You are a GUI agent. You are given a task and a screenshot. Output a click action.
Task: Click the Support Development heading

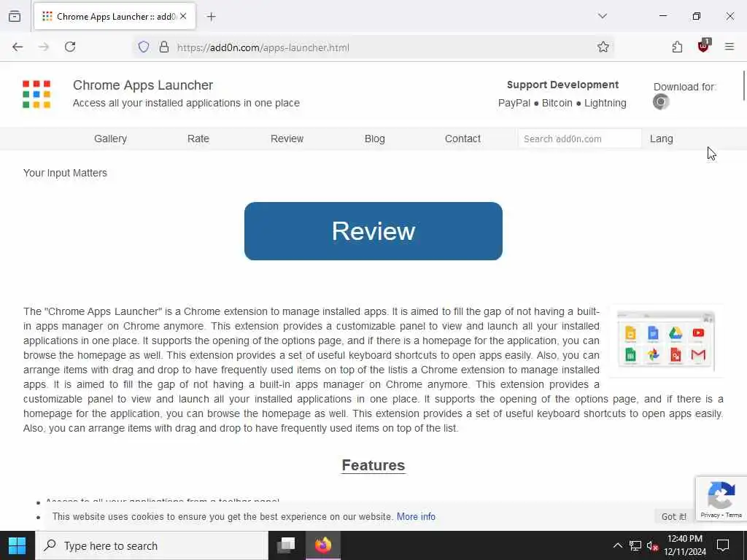pyautogui.click(x=562, y=85)
